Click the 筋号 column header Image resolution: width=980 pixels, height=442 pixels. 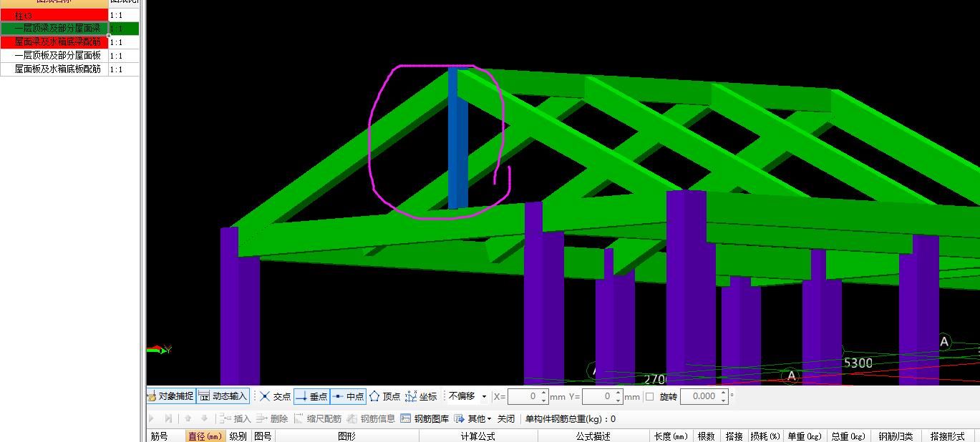(165, 436)
